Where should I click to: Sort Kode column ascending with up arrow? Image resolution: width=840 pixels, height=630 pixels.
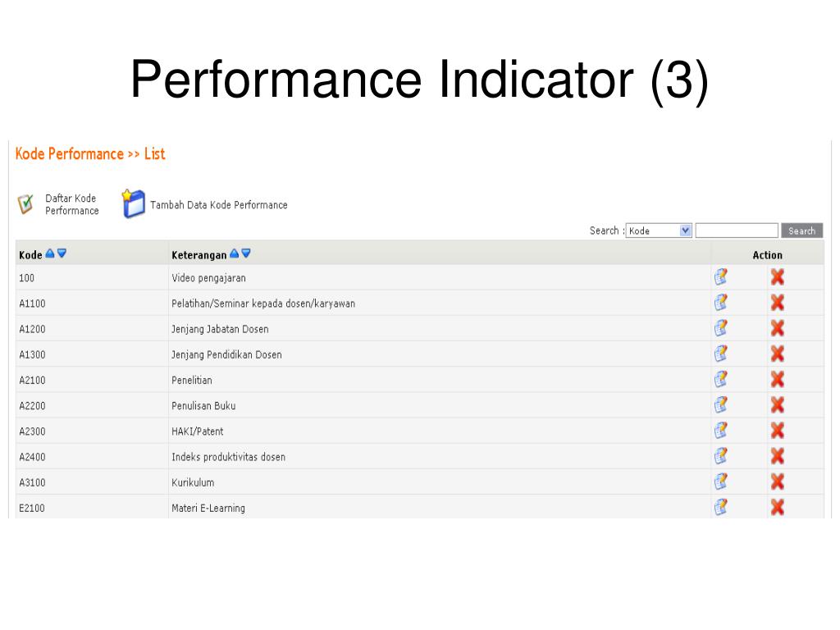click(50, 253)
